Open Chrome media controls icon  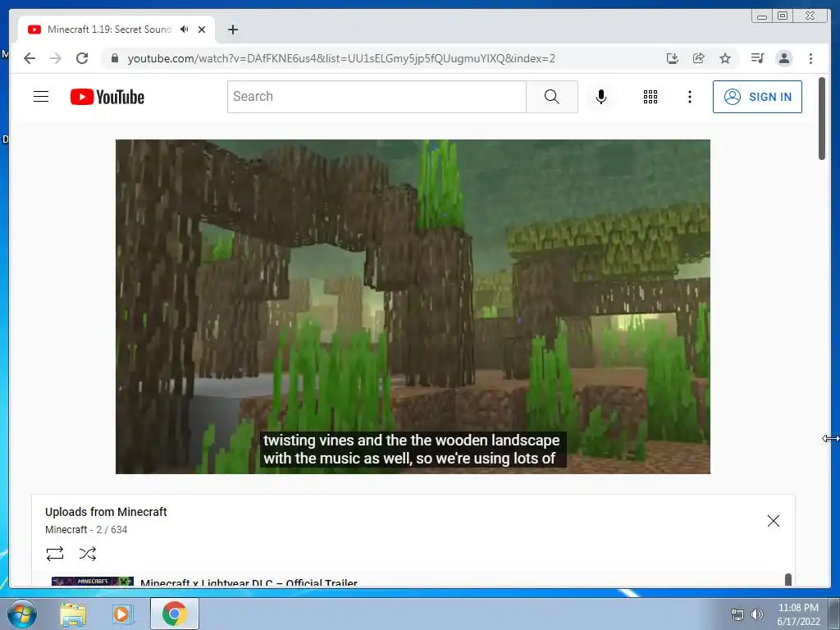pyautogui.click(x=757, y=58)
